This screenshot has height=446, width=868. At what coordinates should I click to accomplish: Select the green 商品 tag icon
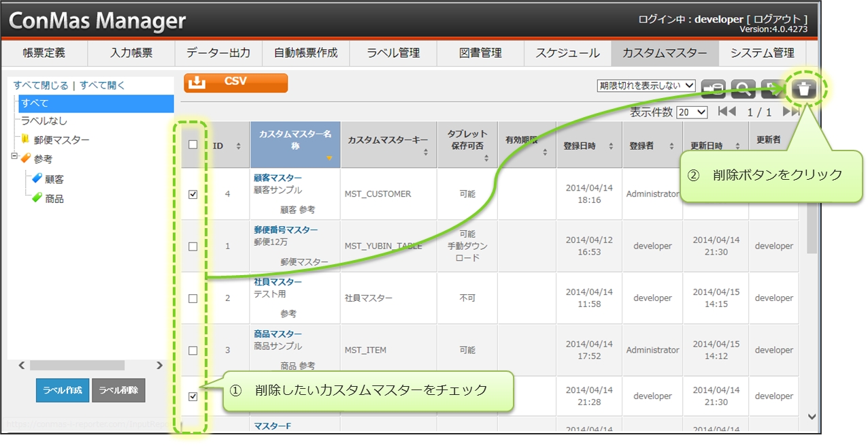pyautogui.click(x=37, y=199)
